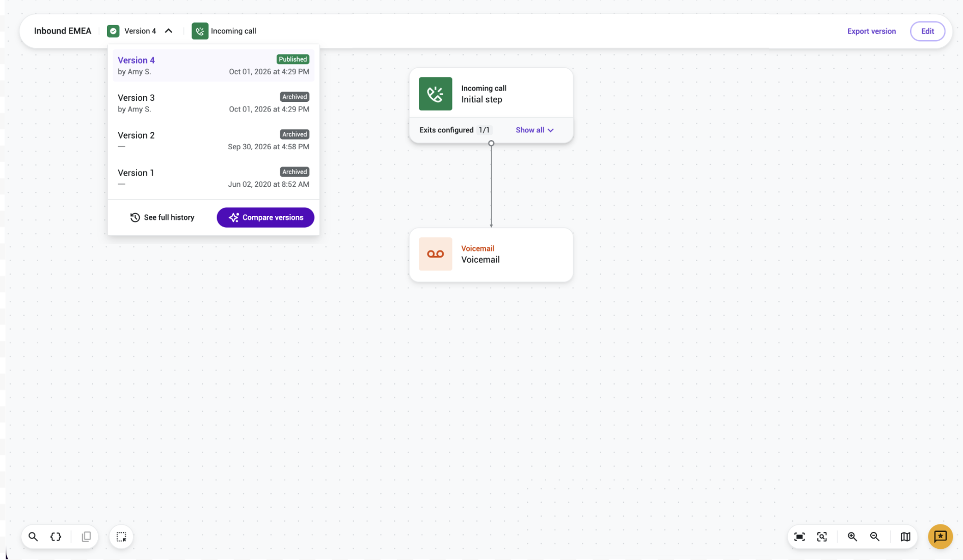Screen dimensions: 963x560
Task: Click the green published check icon beside Version 4
Action: click(113, 31)
